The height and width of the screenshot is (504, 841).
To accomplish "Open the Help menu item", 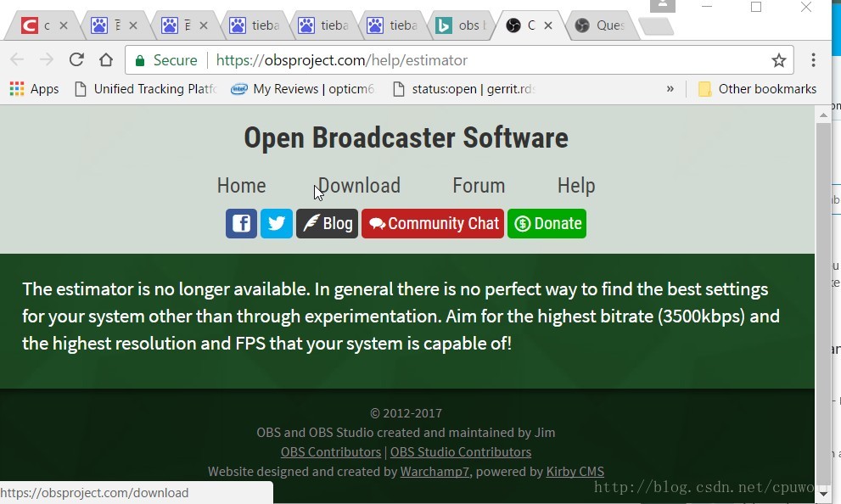I will click(x=576, y=186).
